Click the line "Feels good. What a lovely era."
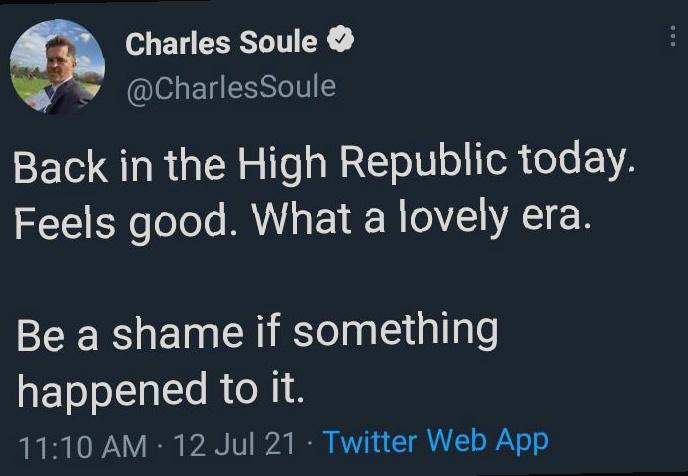688x476 pixels. click(303, 220)
